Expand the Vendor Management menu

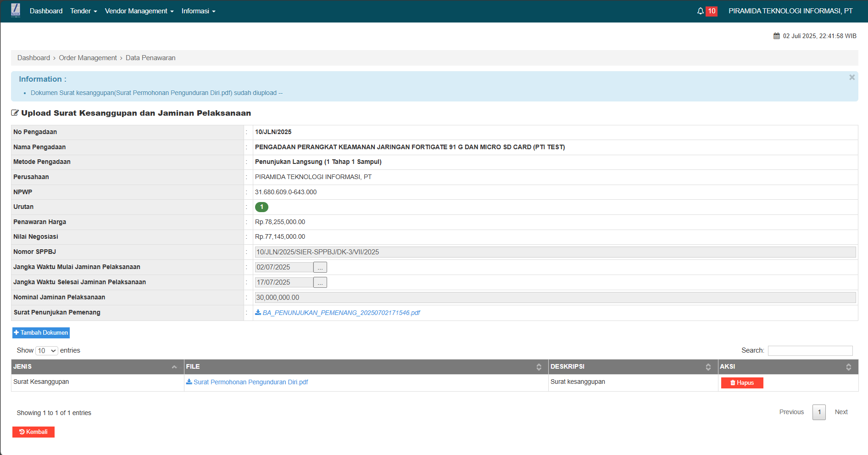click(x=139, y=11)
